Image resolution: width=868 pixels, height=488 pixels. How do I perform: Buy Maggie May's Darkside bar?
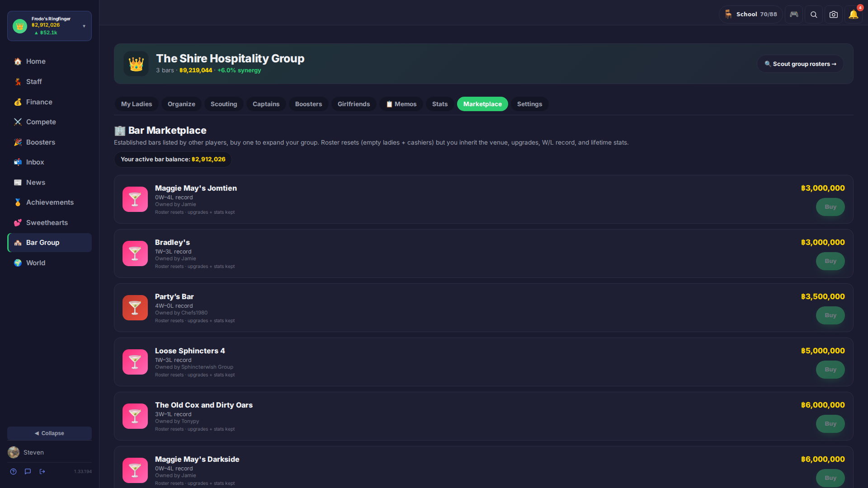pyautogui.click(x=830, y=478)
